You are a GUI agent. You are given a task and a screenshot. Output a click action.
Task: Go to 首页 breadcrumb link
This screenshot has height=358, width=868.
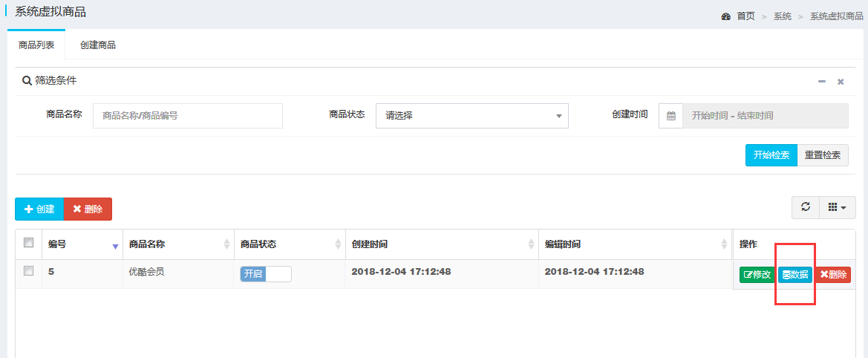[x=745, y=16]
